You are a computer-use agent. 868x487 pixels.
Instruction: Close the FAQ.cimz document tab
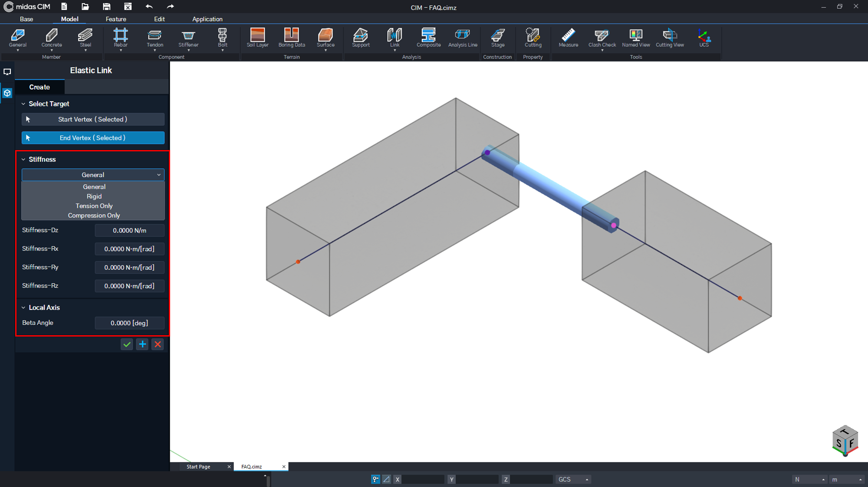[x=284, y=467]
